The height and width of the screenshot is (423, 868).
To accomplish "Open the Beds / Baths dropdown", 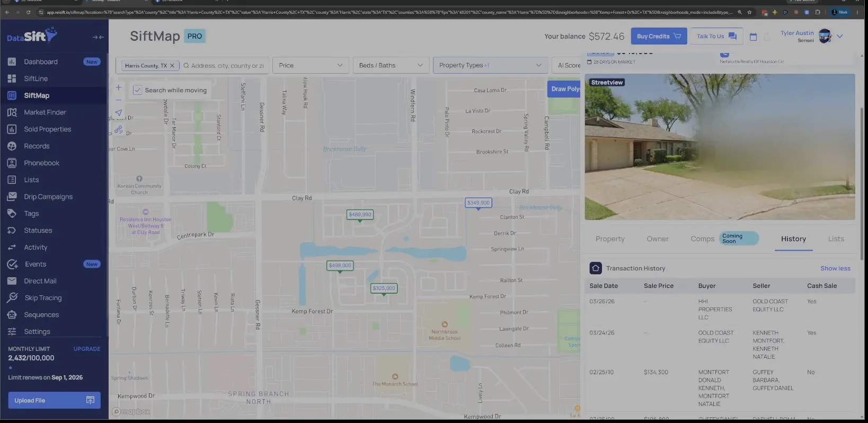I will point(391,65).
